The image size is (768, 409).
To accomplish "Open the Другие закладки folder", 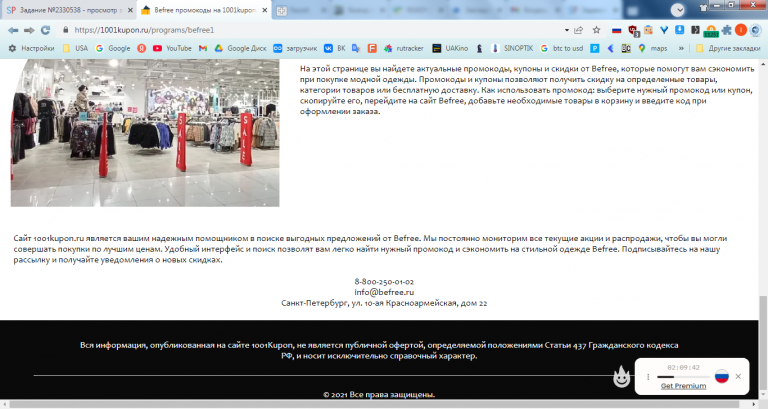I will point(728,48).
